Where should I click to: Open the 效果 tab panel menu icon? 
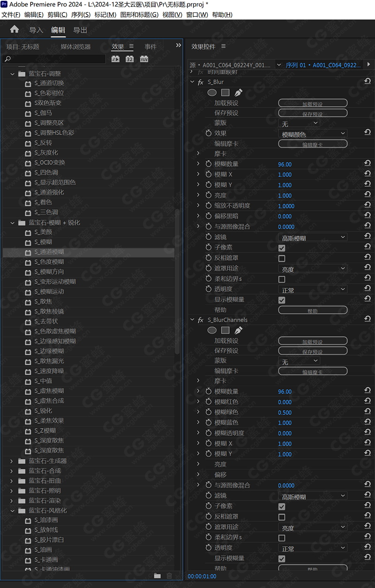click(x=131, y=46)
